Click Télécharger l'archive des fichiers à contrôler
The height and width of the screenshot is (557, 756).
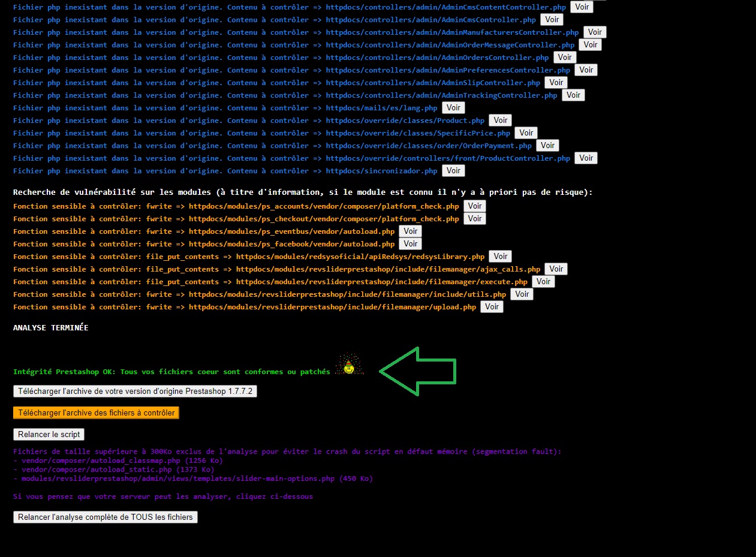96,413
